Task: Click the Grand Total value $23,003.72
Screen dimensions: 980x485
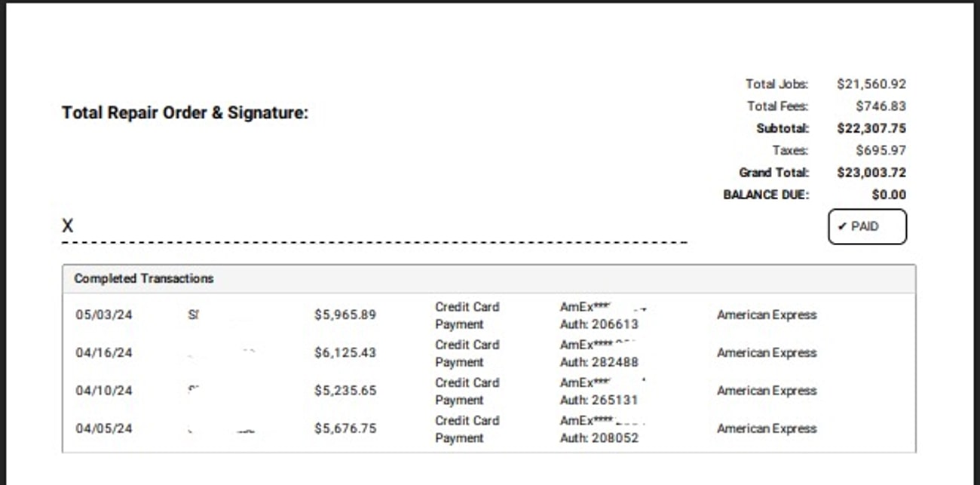Action: coord(871,172)
